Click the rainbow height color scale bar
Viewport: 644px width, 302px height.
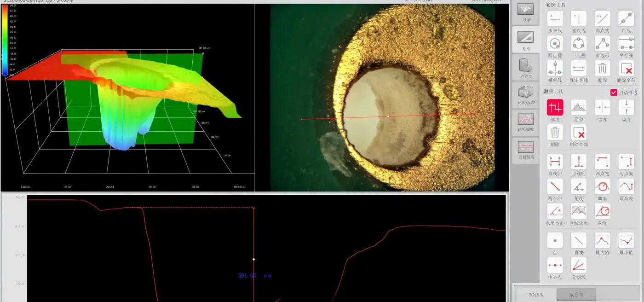point(4,40)
